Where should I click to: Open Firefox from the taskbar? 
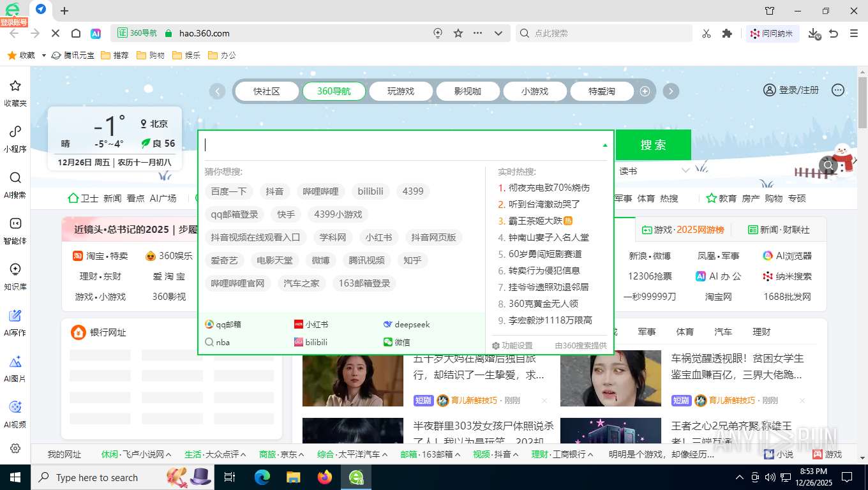pos(325,477)
